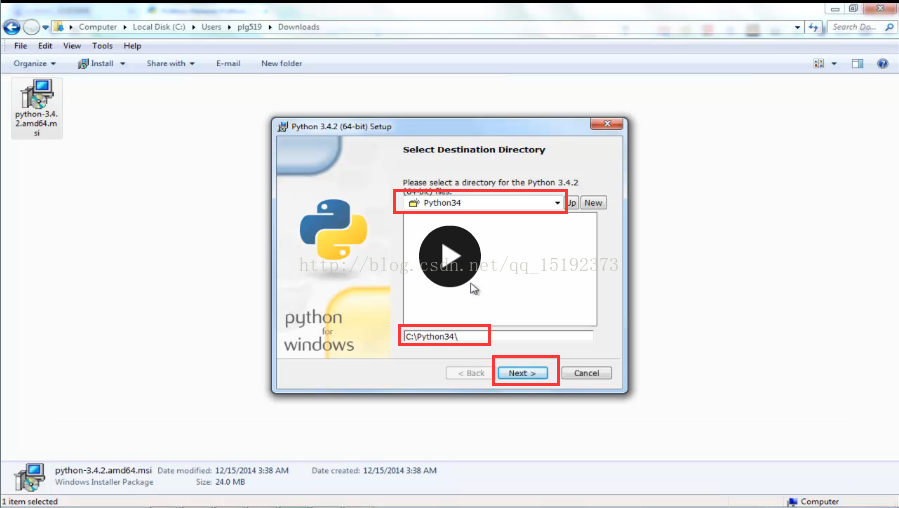
Task: Click the Size 24.0 MB value
Action: [x=230, y=482]
